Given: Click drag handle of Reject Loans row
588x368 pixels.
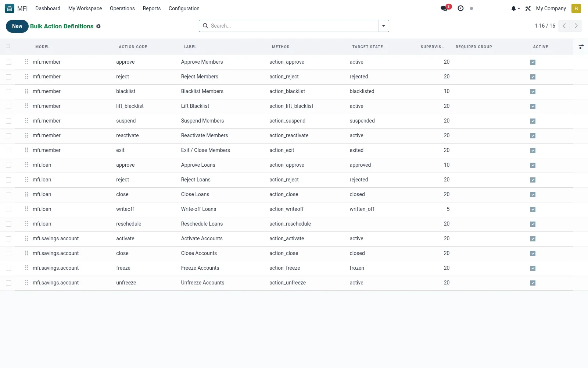Looking at the screenshot, I should [26, 180].
